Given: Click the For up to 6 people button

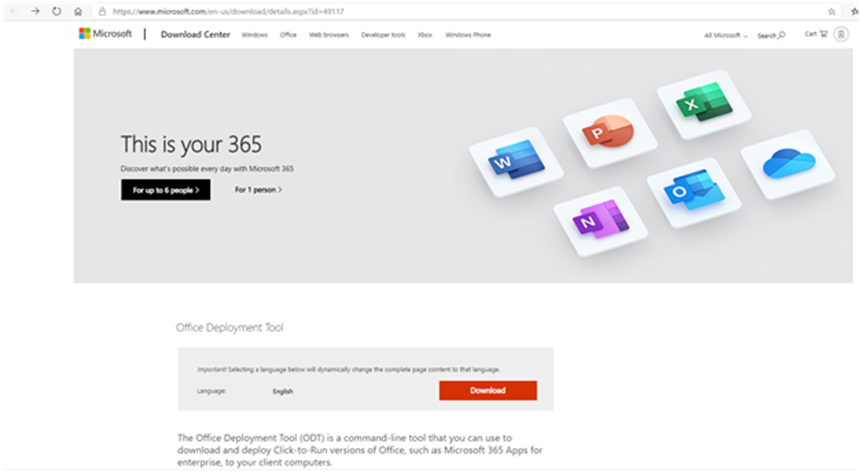Looking at the screenshot, I should (x=166, y=190).
